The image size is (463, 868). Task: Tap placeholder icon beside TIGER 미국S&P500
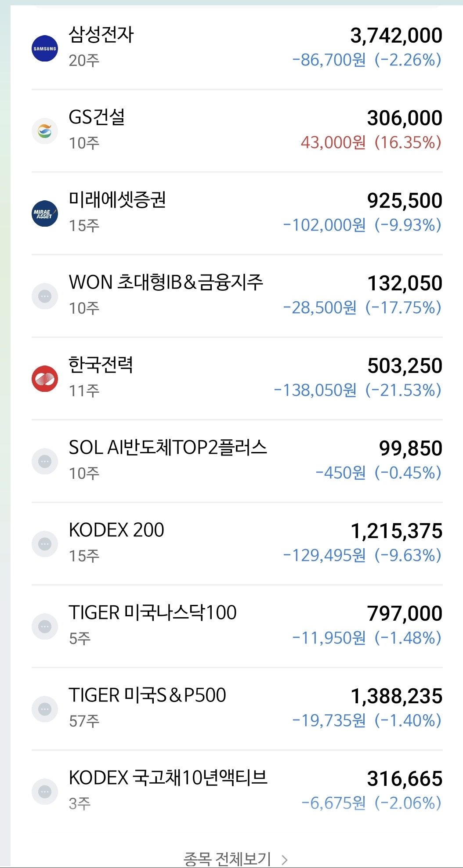pyautogui.click(x=45, y=709)
